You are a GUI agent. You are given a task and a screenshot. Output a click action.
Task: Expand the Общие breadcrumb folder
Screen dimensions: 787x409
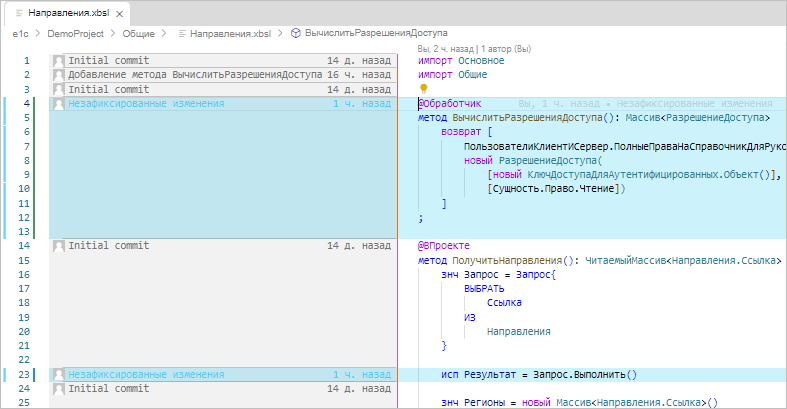tap(138, 33)
